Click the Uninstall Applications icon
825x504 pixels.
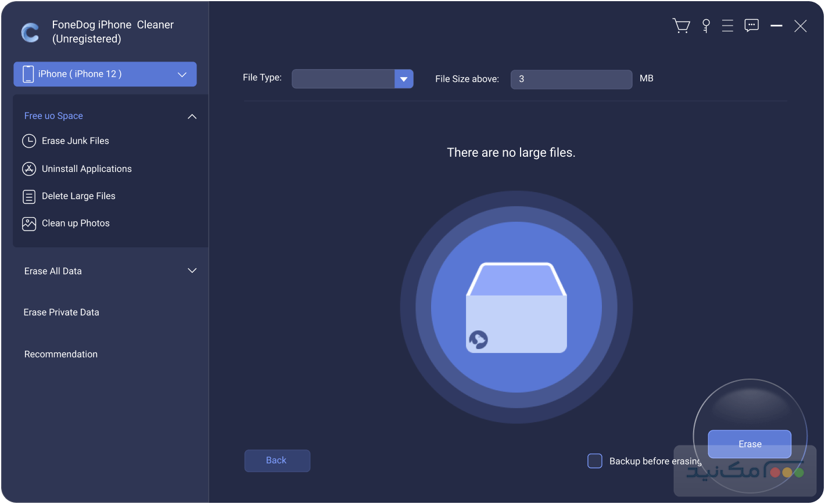coord(29,169)
